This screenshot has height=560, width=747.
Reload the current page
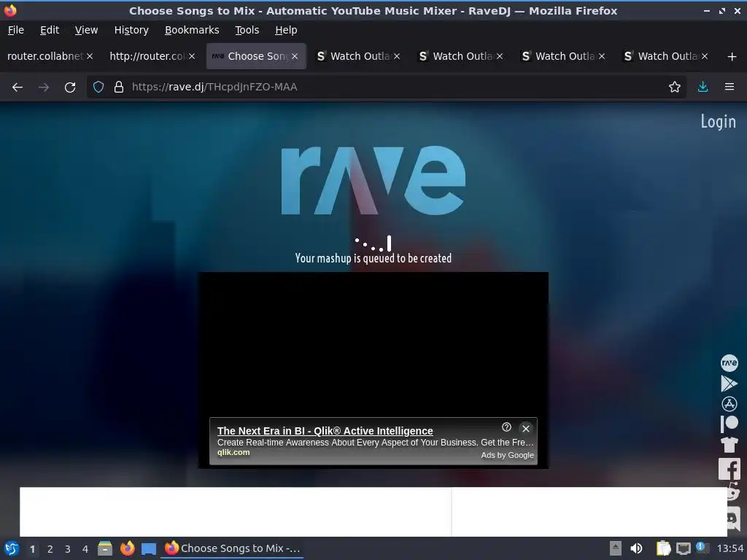(x=70, y=87)
